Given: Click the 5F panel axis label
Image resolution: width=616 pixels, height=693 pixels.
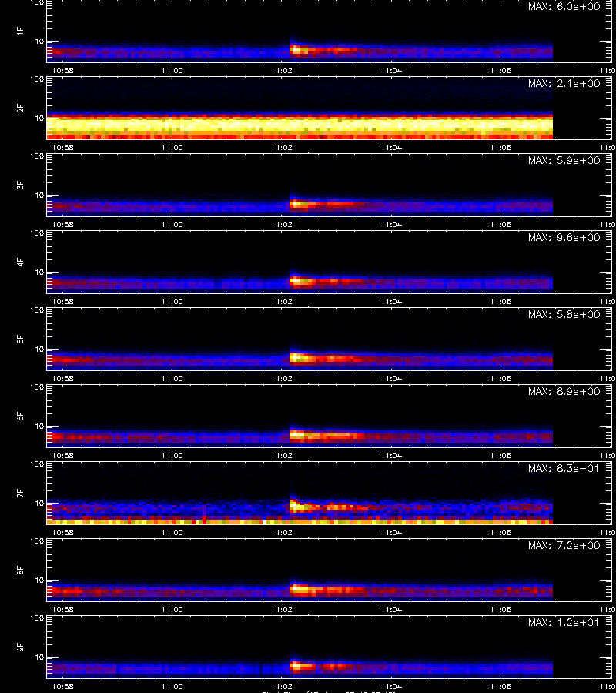Looking at the screenshot, I should [x=19, y=339].
